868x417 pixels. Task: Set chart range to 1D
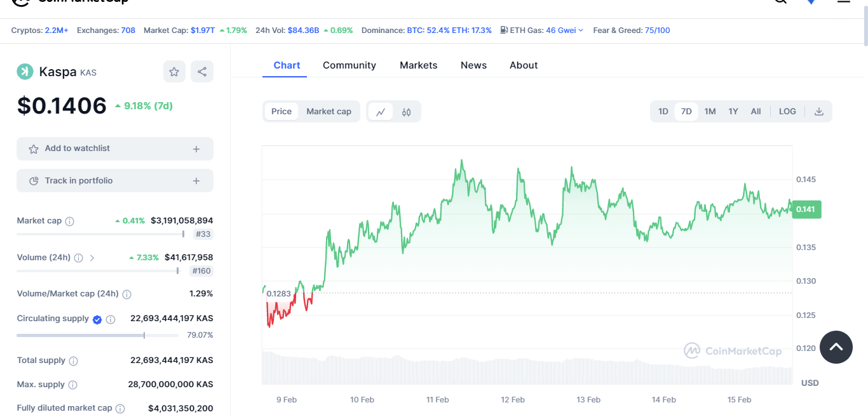pyautogui.click(x=663, y=112)
